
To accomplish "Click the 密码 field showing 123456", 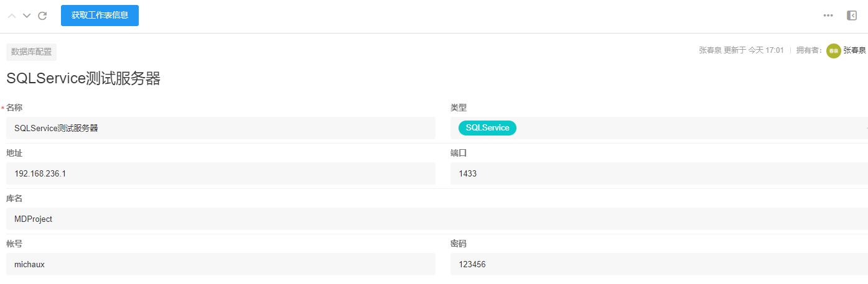I will coord(658,264).
